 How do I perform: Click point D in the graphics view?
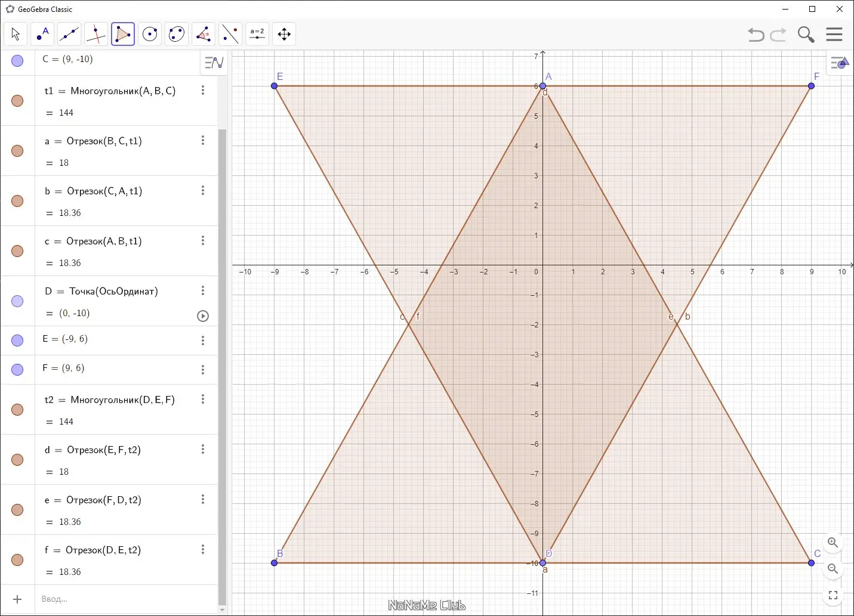coord(542,563)
